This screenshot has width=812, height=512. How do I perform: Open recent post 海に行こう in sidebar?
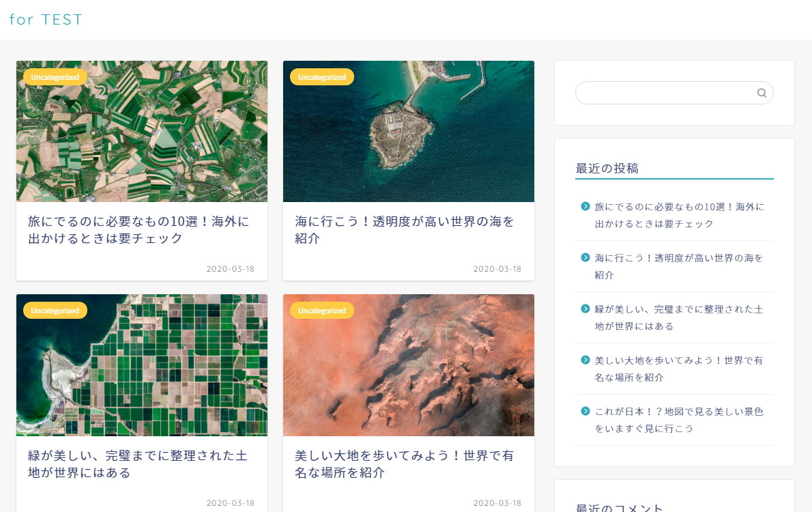[679, 266]
